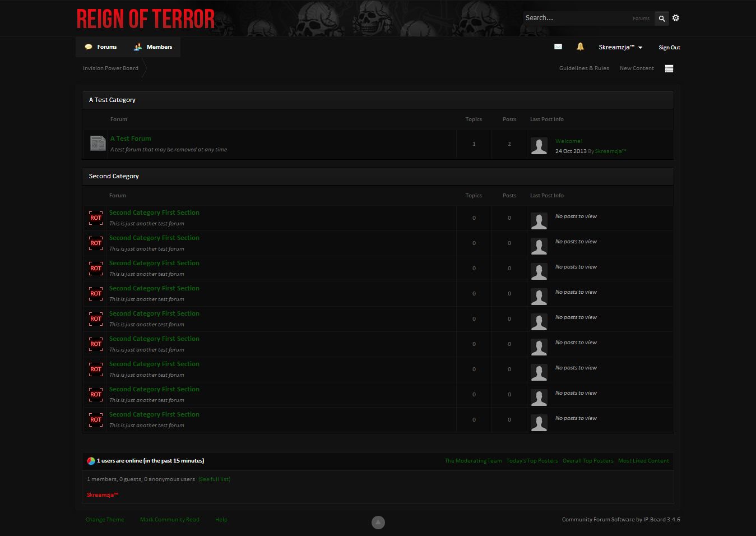
Task: Open the Change Theme selector
Action: point(105,520)
